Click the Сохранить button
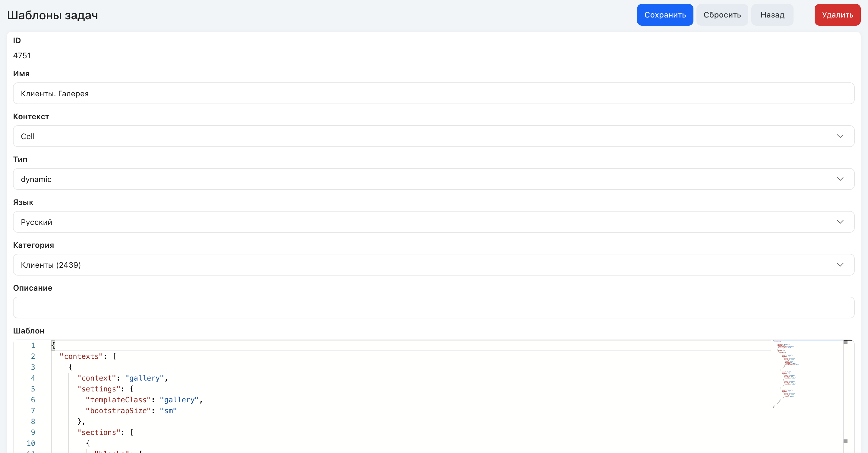The height and width of the screenshot is (453, 868). click(665, 15)
